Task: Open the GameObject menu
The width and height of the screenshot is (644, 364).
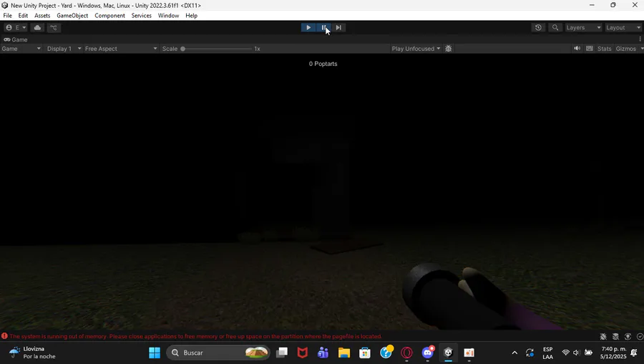Action: tap(72, 16)
